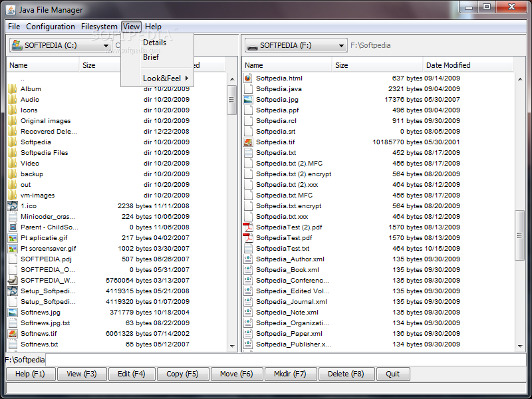This screenshot has height=399, width=532.
Task: Click the right pane scrollbar thumb
Action: [x=519, y=235]
